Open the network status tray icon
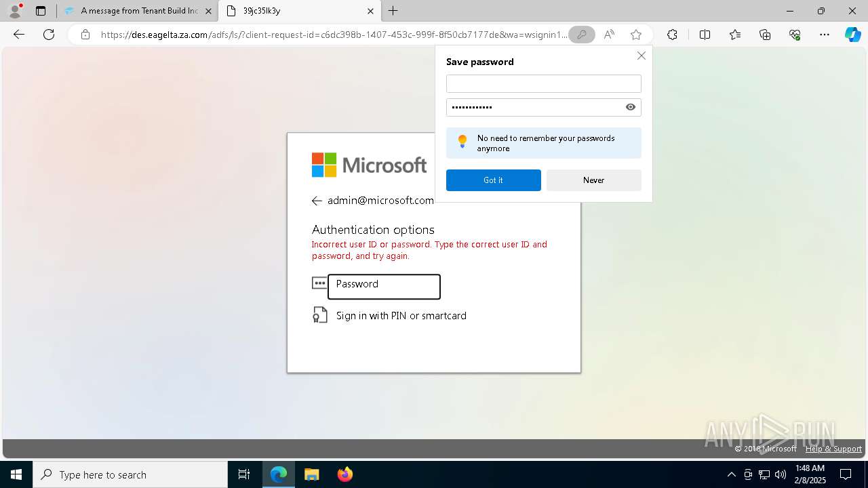The image size is (868, 488). [764, 474]
